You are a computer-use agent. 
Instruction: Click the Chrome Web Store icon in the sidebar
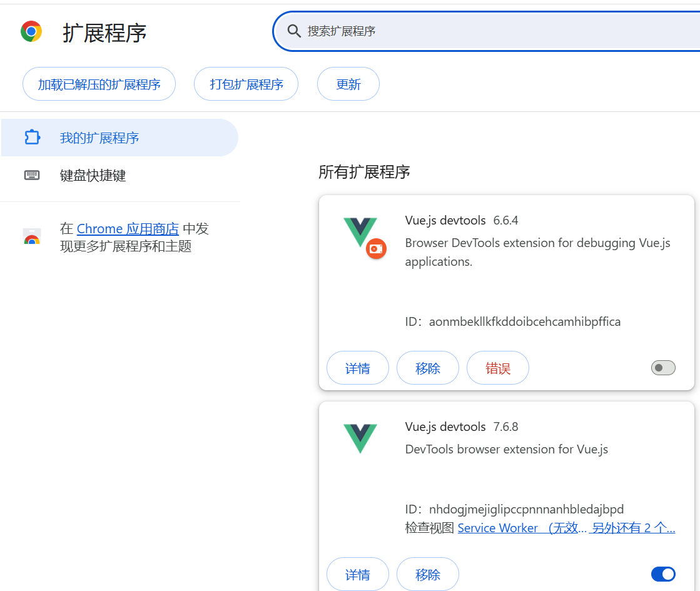click(32, 236)
